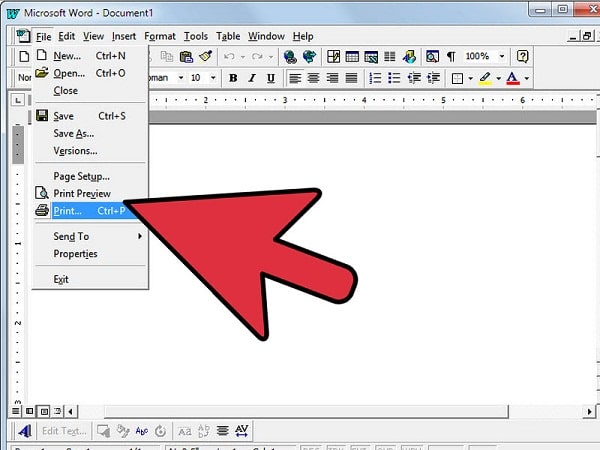Click the Increase Indent icon

tap(433, 78)
